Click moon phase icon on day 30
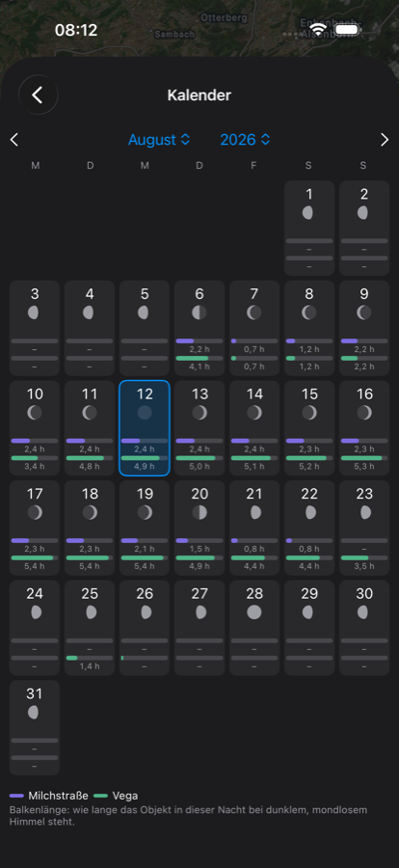Image resolution: width=399 pixels, height=868 pixels. 362,612
